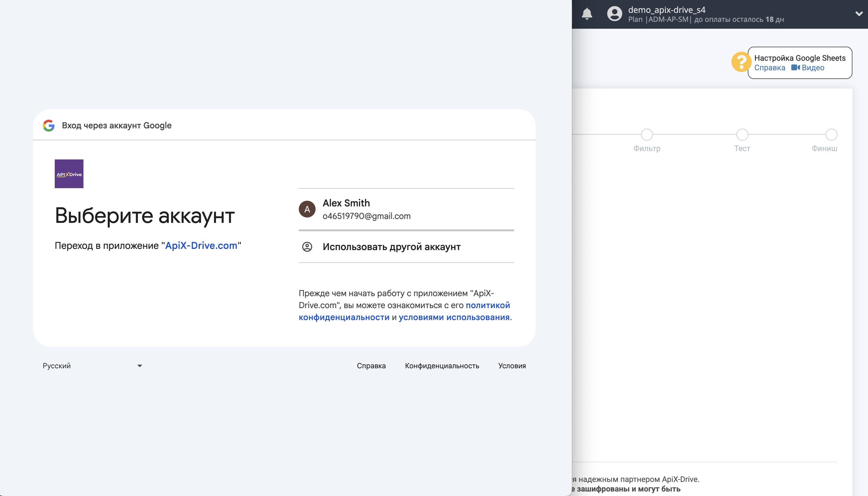Open the ApiX-Drive.com link
Screen dimensions: 868x496
pyautogui.click(x=201, y=245)
